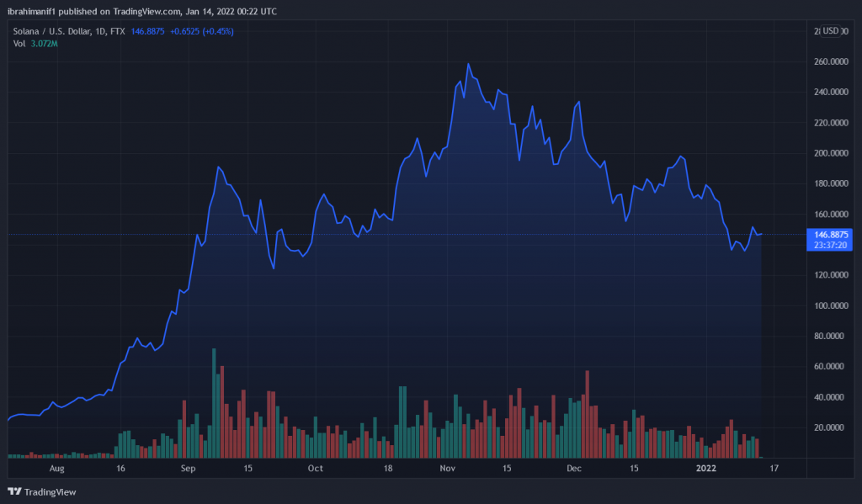The height and width of the screenshot is (504, 862).
Task: Select the Sep marker on time axis
Action: click(x=187, y=467)
